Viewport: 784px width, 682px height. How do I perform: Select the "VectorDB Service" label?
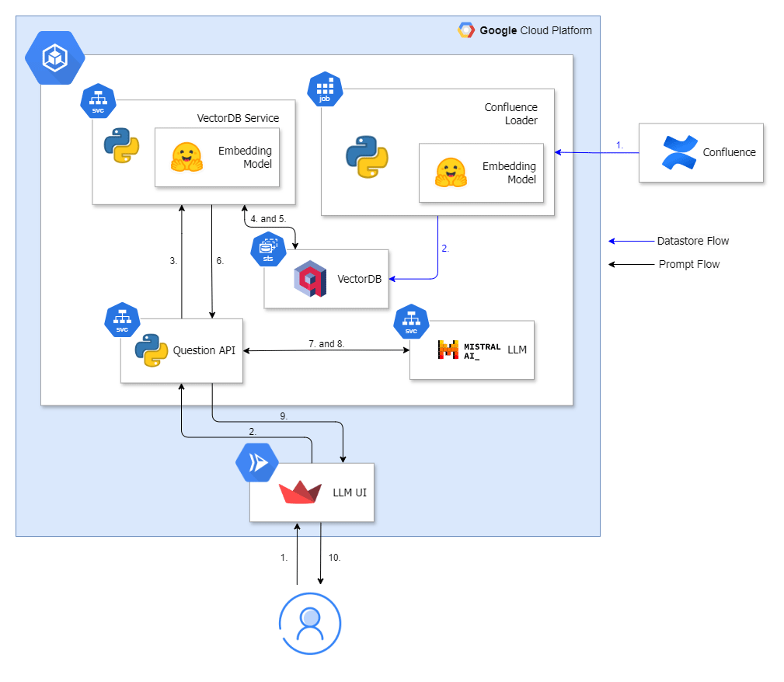pos(238,118)
